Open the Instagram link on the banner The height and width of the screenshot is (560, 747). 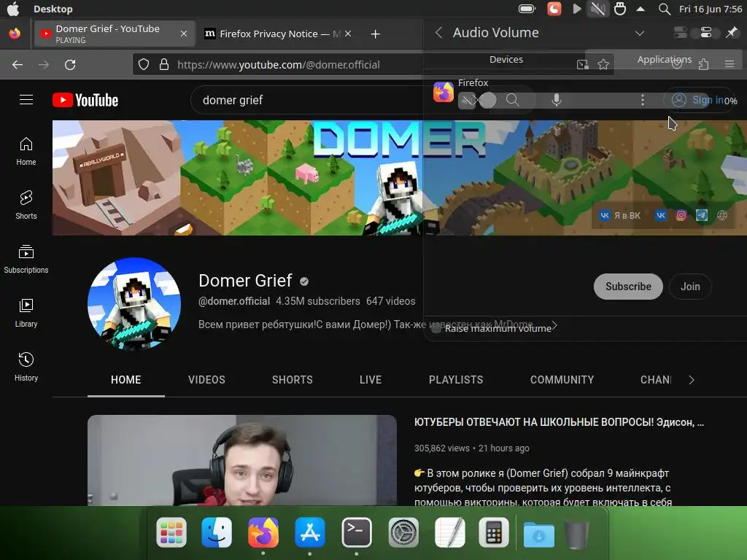coord(681,215)
